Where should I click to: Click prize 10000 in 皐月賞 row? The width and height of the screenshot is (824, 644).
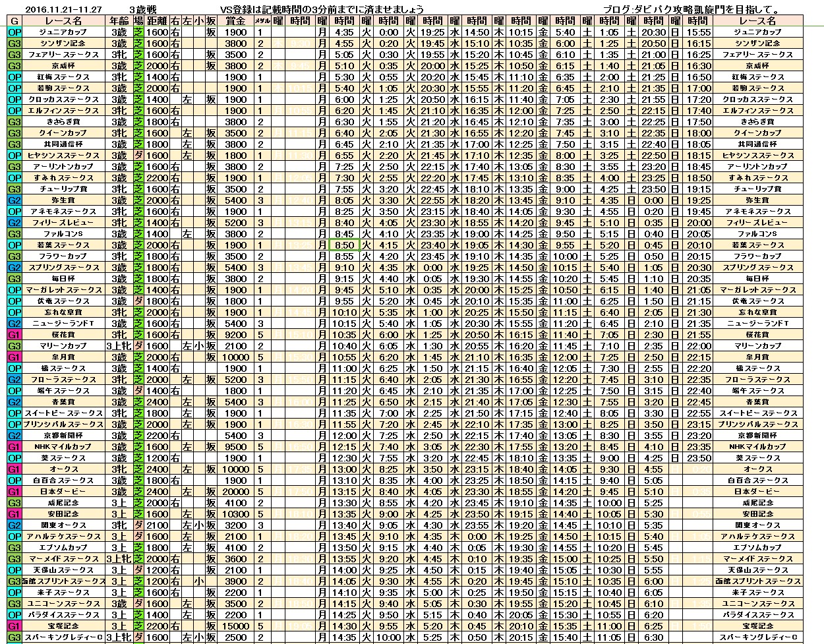point(235,357)
